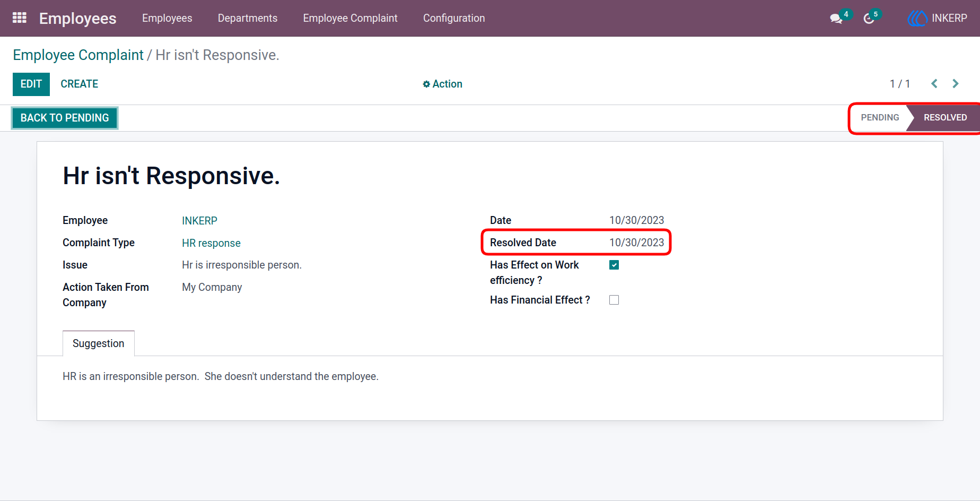Click the 1 / 1 pager counter
The height and width of the screenshot is (501, 980).
tap(900, 84)
